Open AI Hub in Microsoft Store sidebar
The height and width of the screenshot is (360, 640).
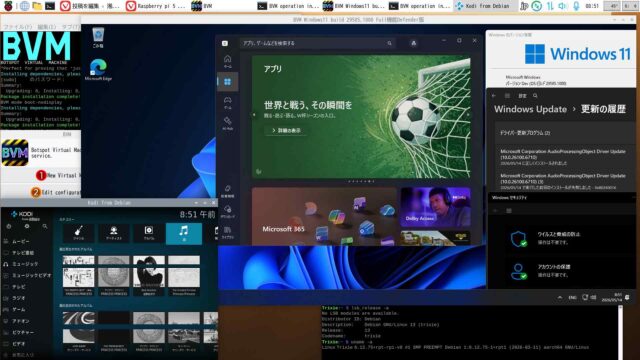227,123
